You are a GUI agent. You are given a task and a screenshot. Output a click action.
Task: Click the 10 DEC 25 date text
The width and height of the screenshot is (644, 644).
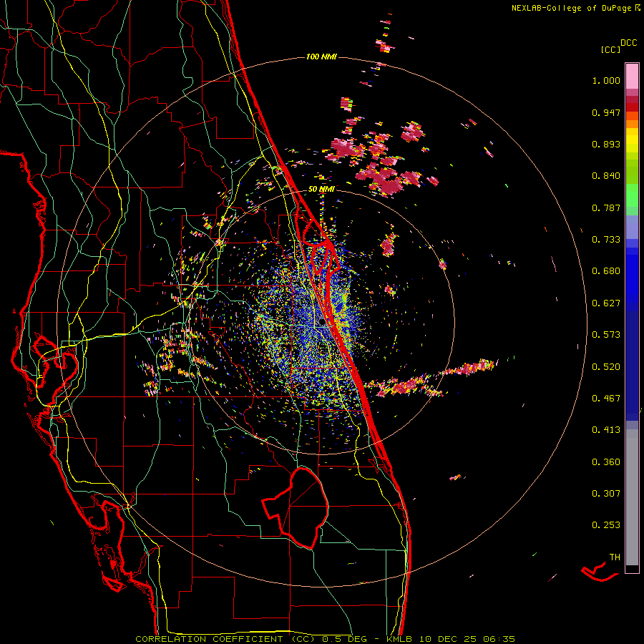click(x=449, y=639)
